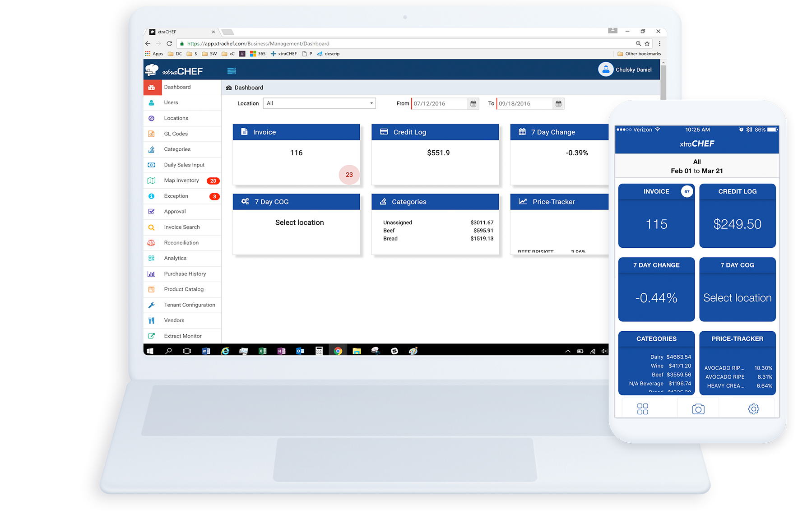Screen dimensions: 812x519
Task: Toggle the sidebar hamburger menu icon
Action: (232, 71)
